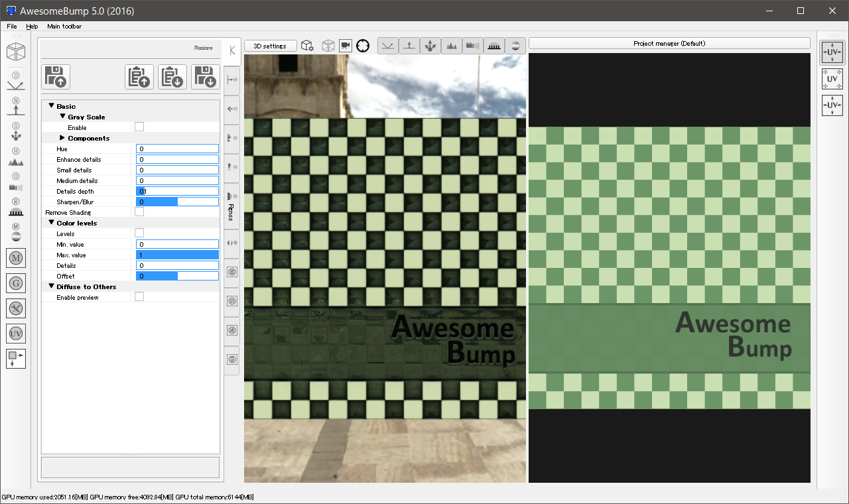The image size is (849, 504).
Task: Open the Main toolbar menu
Action: (x=64, y=27)
